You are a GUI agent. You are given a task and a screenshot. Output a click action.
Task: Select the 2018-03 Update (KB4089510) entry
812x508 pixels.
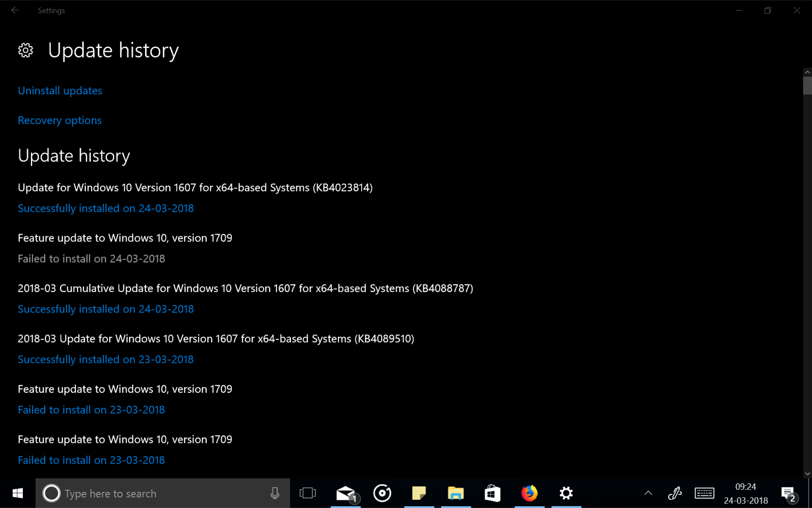click(x=216, y=339)
